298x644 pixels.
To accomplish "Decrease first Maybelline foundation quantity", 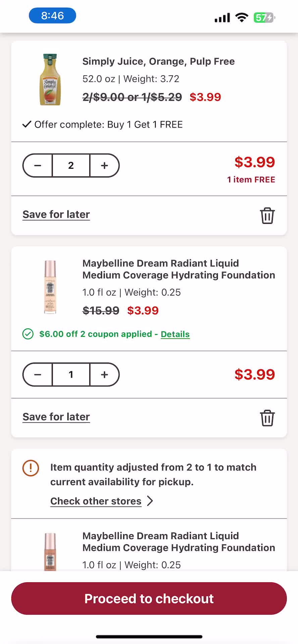I will click(x=38, y=374).
